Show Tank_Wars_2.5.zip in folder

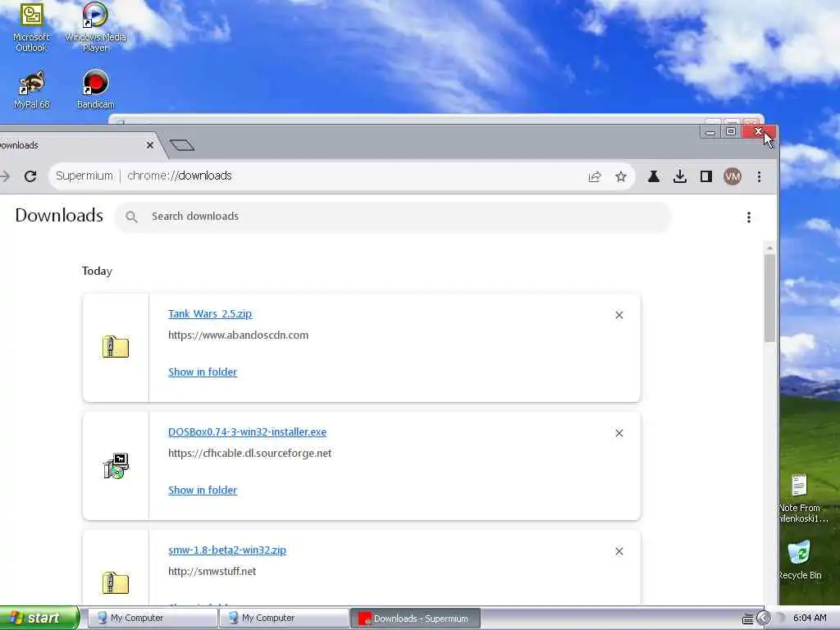203,372
